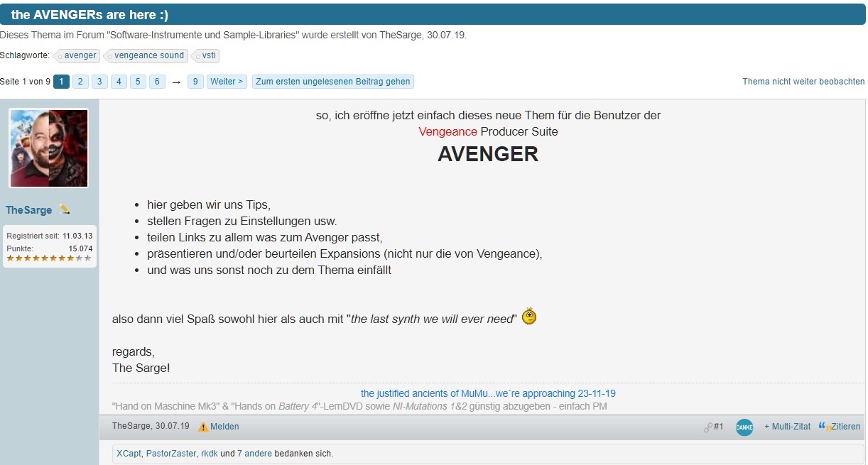
Task: Open XCapt's profile from thanks list
Action: pyautogui.click(x=129, y=454)
